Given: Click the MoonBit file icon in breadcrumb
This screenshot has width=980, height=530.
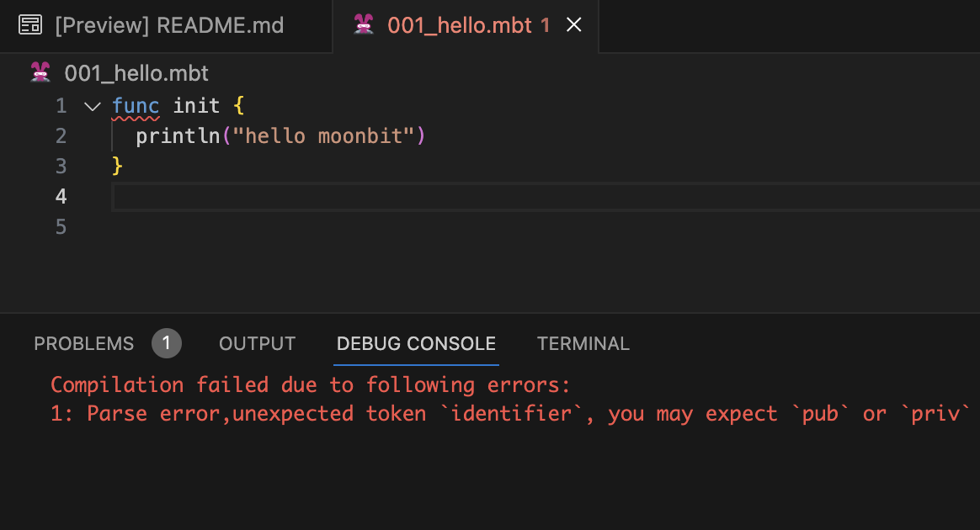Looking at the screenshot, I should pyautogui.click(x=40, y=73).
